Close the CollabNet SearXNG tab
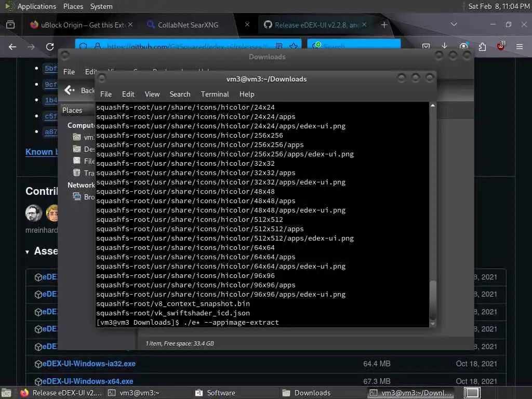The image size is (532, 399). pos(247,24)
